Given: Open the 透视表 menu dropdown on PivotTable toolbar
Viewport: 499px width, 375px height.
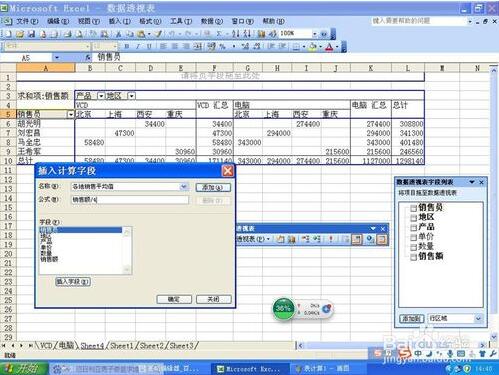Looking at the screenshot, I should pyautogui.click(x=253, y=239).
